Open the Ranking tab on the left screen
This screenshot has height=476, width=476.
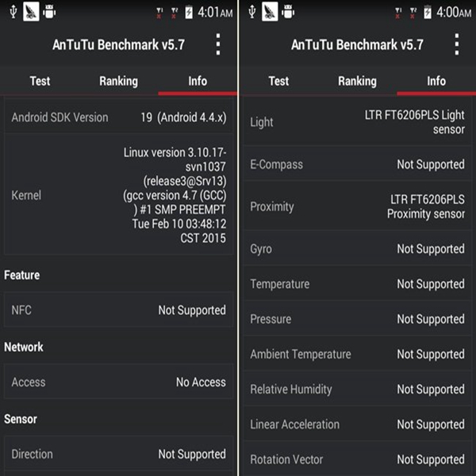[118, 81]
